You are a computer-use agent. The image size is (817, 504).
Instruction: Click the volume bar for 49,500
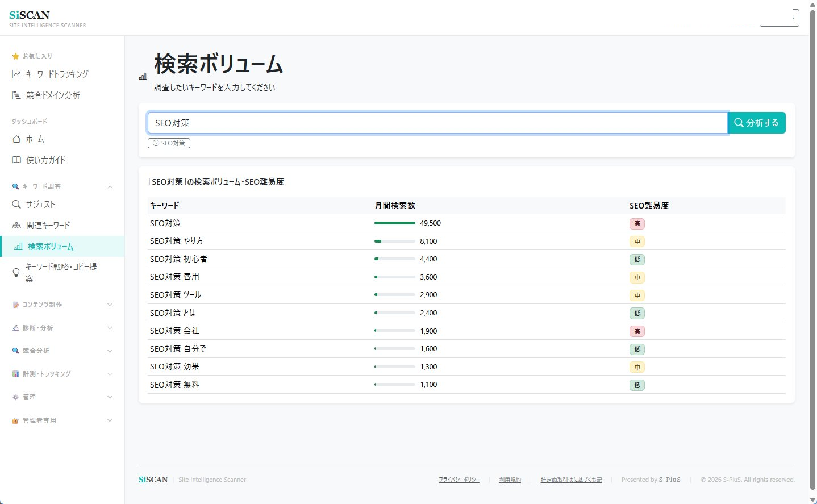pos(395,223)
